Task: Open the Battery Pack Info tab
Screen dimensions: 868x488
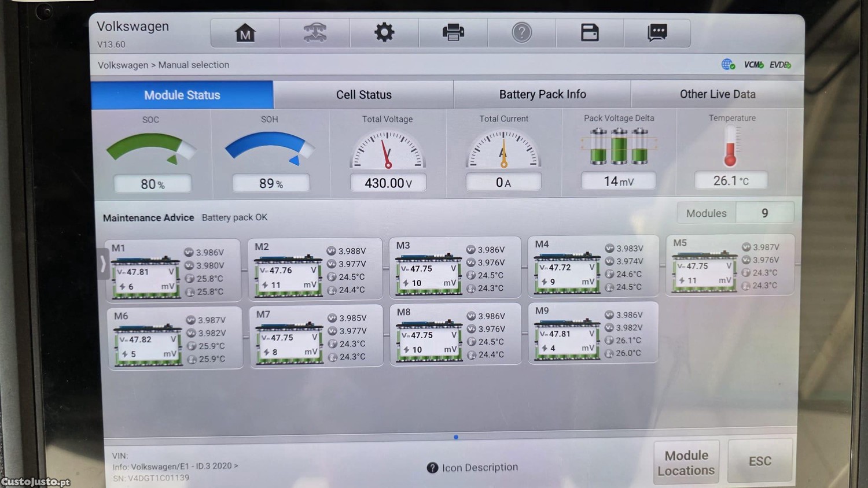Action: coord(542,94)
